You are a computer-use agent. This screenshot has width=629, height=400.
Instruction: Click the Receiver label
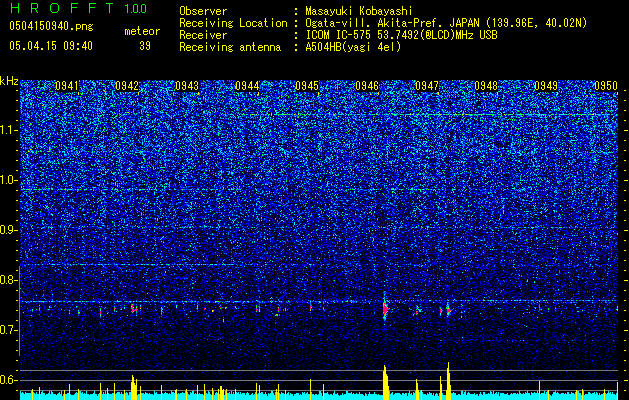pos(203,35)
